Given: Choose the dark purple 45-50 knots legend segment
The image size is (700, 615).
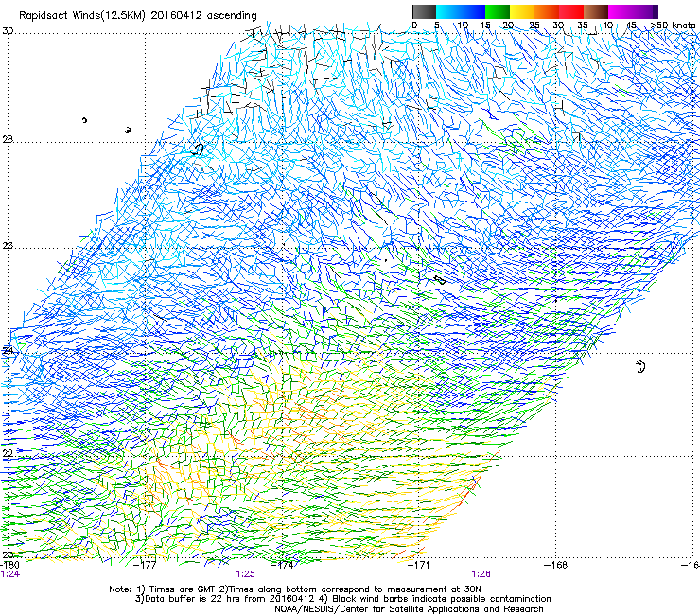Looking at the screenshot, I should tap(645, 11).
